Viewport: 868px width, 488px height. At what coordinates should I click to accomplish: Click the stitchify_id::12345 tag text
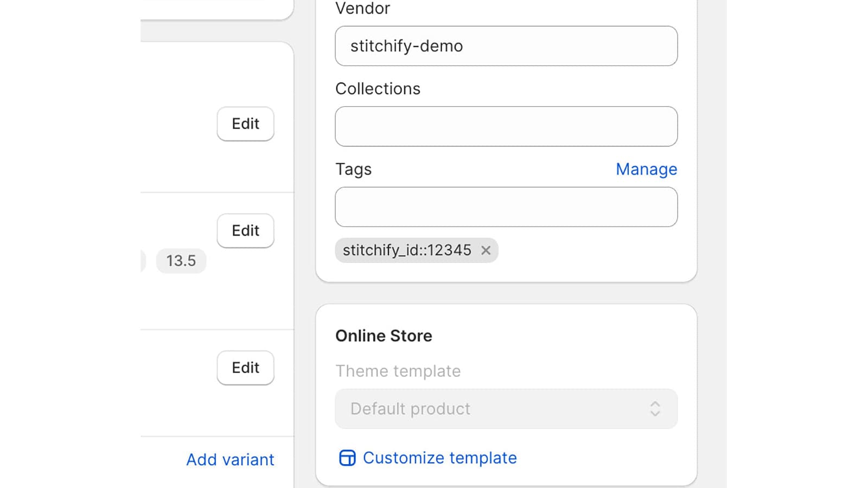click(x=407, y=251)
